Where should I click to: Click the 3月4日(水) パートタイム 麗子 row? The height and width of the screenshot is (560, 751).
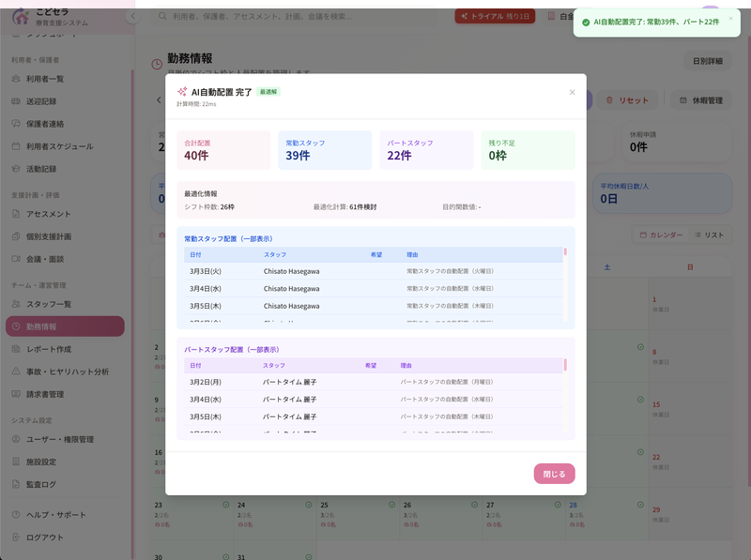(x=374, y=400)
